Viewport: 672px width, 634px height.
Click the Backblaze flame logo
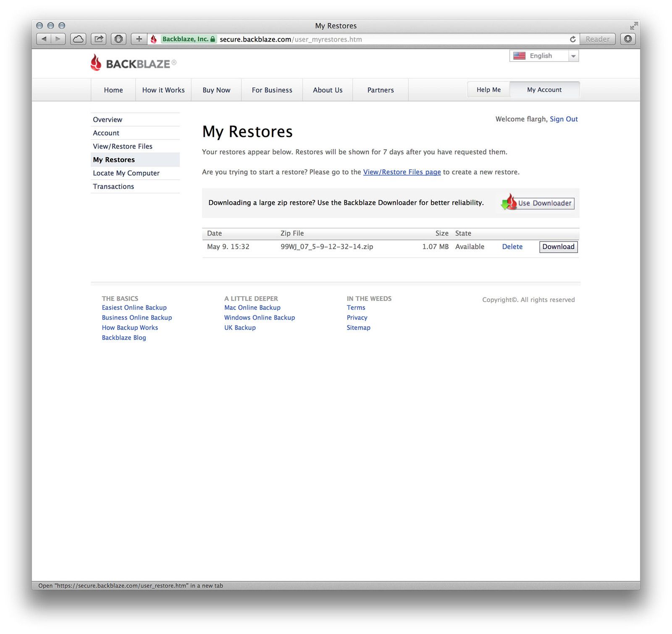click(96, 63)
